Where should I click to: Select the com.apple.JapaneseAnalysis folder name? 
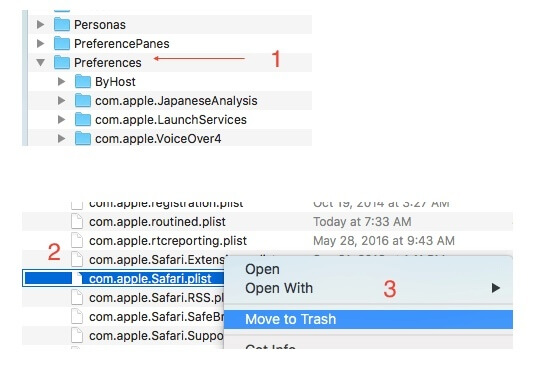(176, 100)
